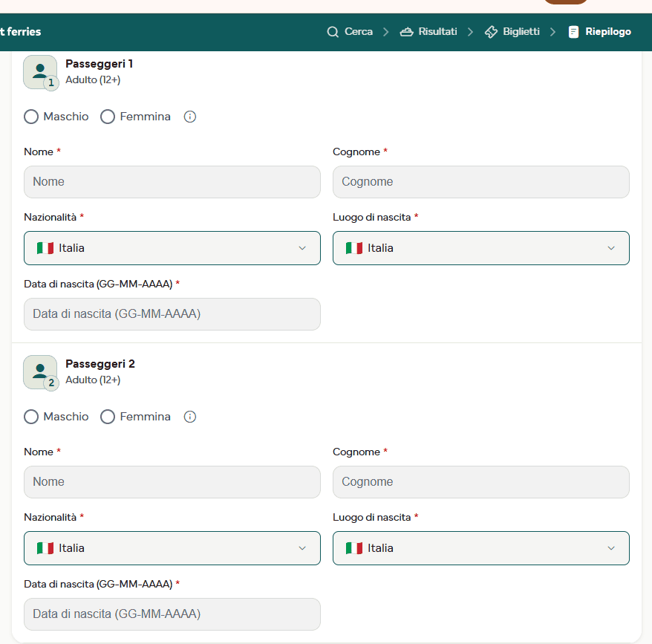This screenshot has width=652, height=644.
Task: Click Passeggeri 2 avatar icon
Action: pyautogui.click(x=40, y=372)
